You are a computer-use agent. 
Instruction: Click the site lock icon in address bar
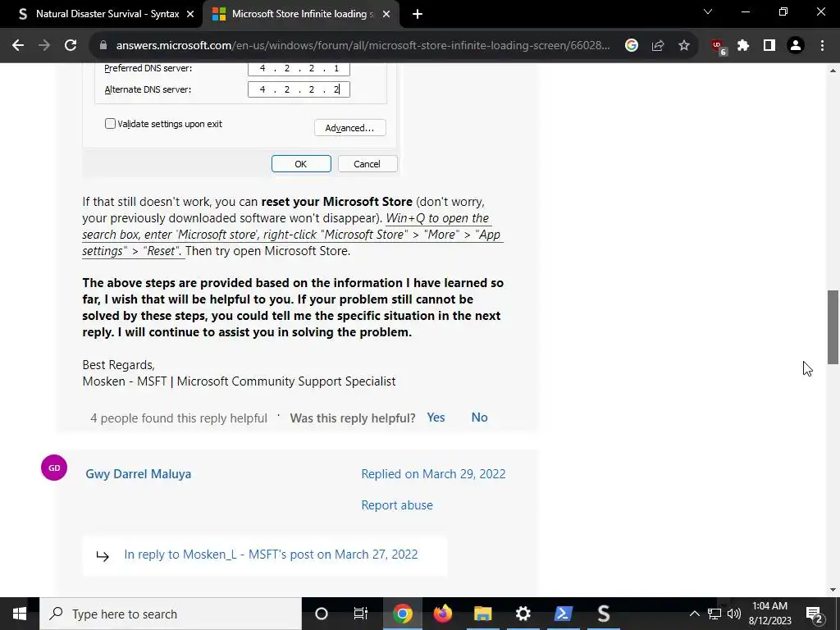coord(103,46)
